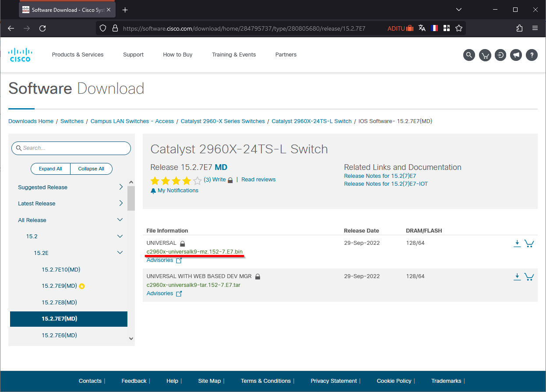Click the Cisco search magnifier icon
Screen dimensions: 546x392
click(469, 55)
